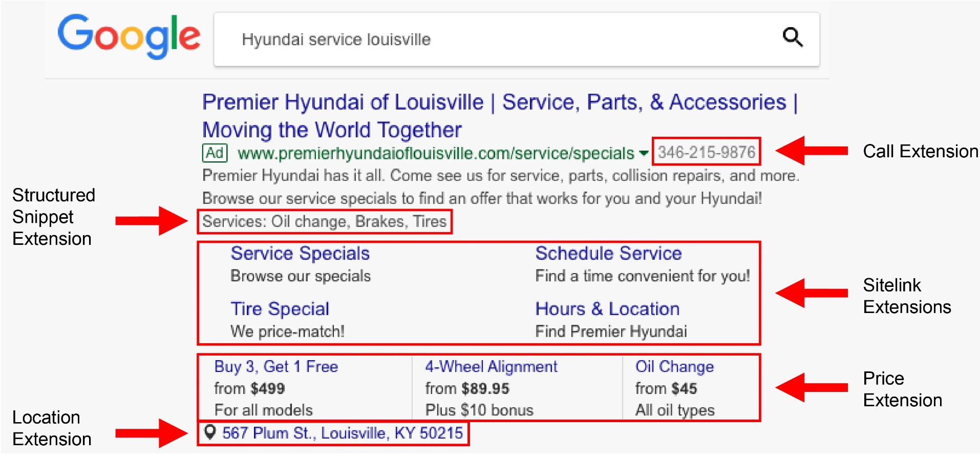Select the 4-Wheel Alignment price offer

[491, 367]
